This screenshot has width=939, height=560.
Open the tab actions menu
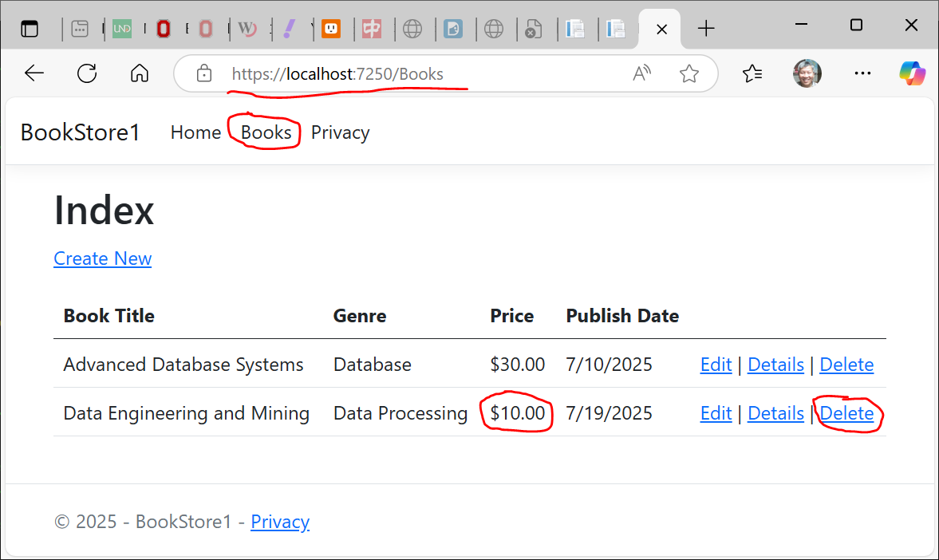tap(30, 28)
